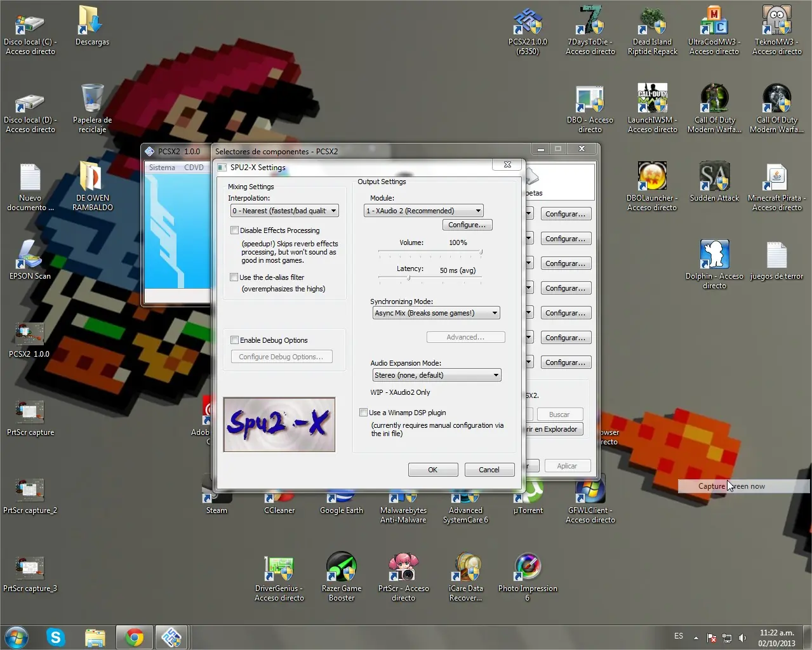Click the Volume slider
Image resolution: width=812 pixels, height=650 pixels.
coord(430,253)
